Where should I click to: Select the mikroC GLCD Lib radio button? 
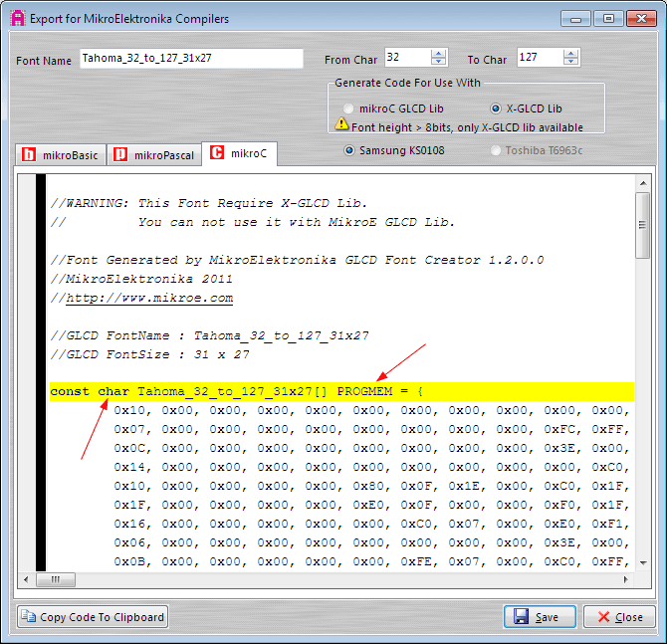tap(348, 108)
